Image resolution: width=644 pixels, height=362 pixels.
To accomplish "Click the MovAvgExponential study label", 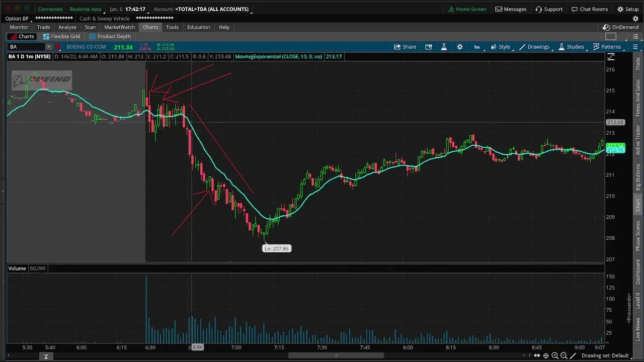I will coord(278,56).
